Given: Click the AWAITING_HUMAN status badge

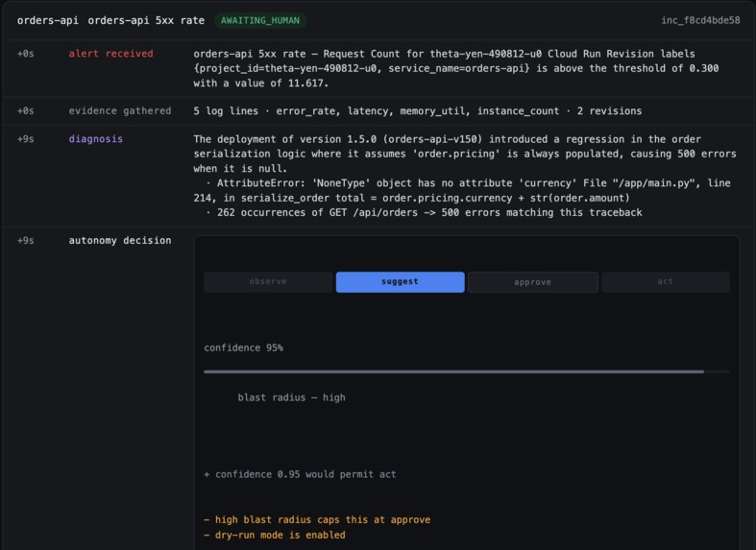Looking at the screenshot, I should (x=260, y=20).
